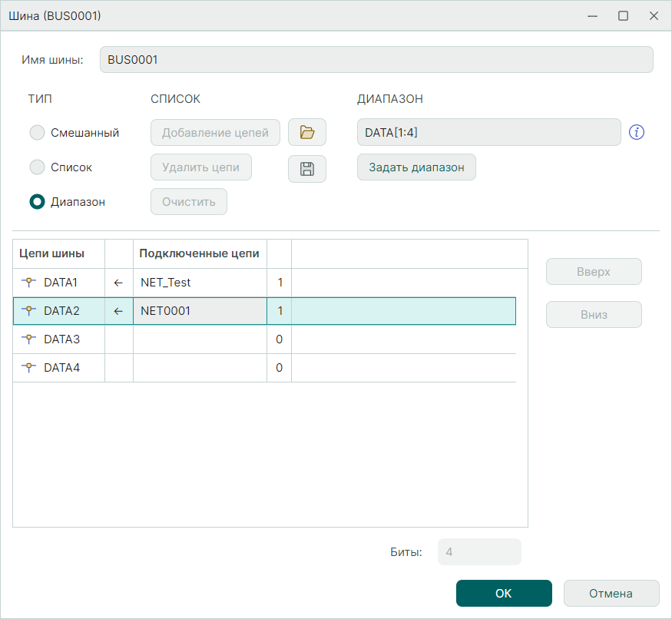
Task: Select the Список type radio button
Action: 37,167
